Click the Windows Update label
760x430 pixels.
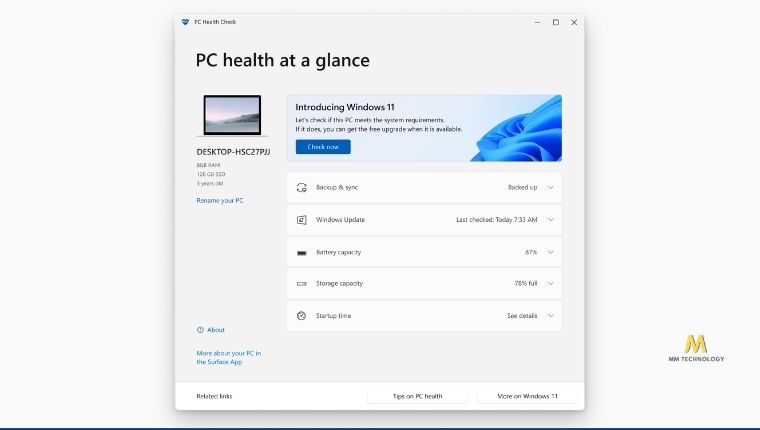pos(340,220)
